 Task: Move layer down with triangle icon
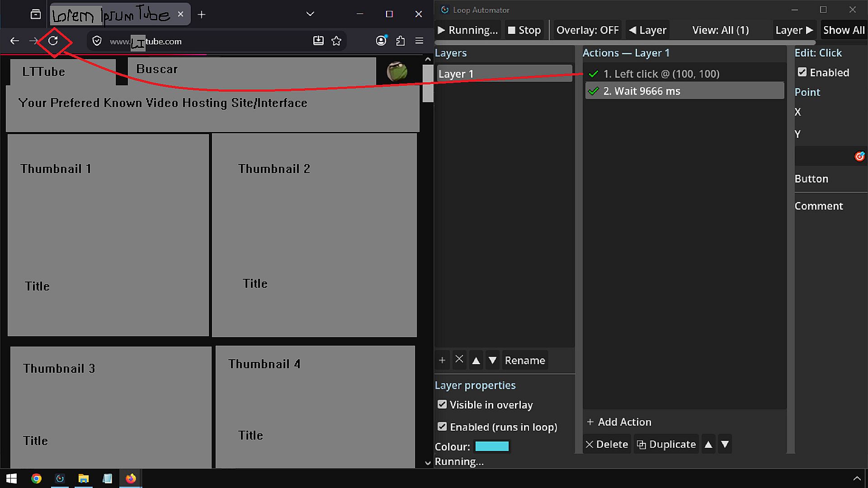(493, 361)
